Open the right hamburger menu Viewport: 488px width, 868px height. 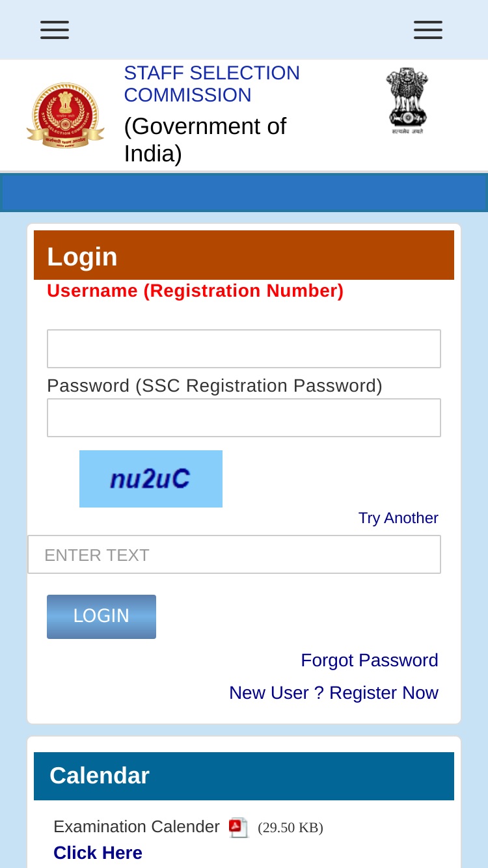(428, 30)
